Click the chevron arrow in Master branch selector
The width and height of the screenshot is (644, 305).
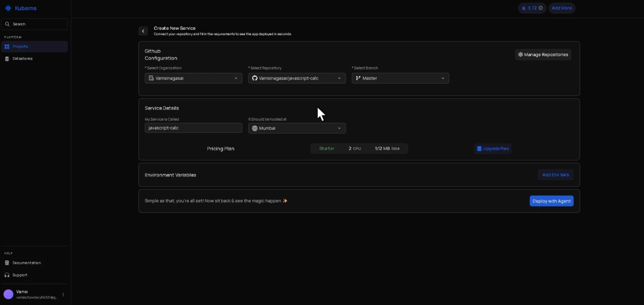(443, 78)
